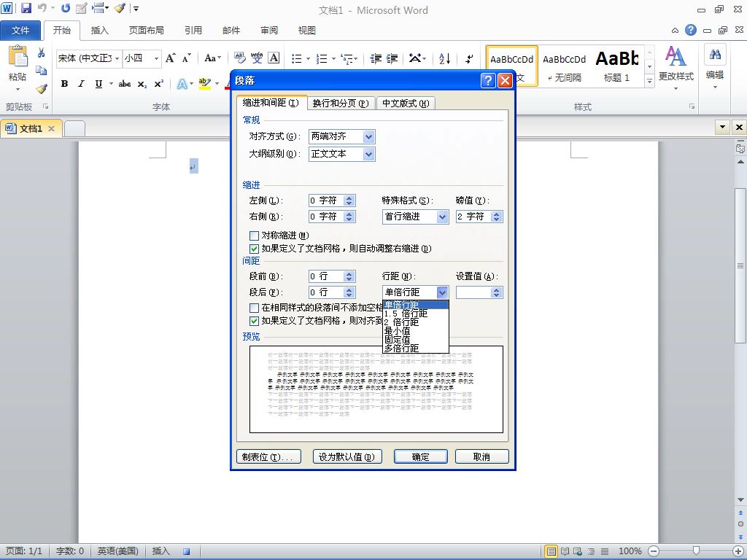
Task: Click the Print Layout view icon in status bar
Action: 551,551
